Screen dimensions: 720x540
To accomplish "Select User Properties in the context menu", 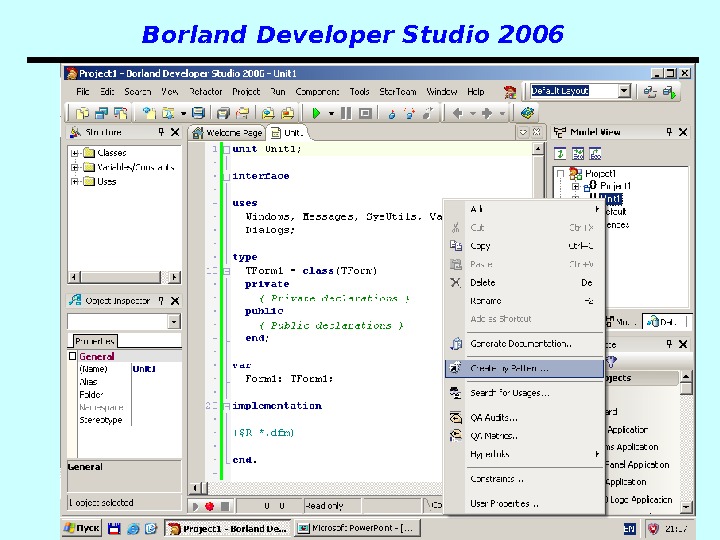I will point(524,504).
